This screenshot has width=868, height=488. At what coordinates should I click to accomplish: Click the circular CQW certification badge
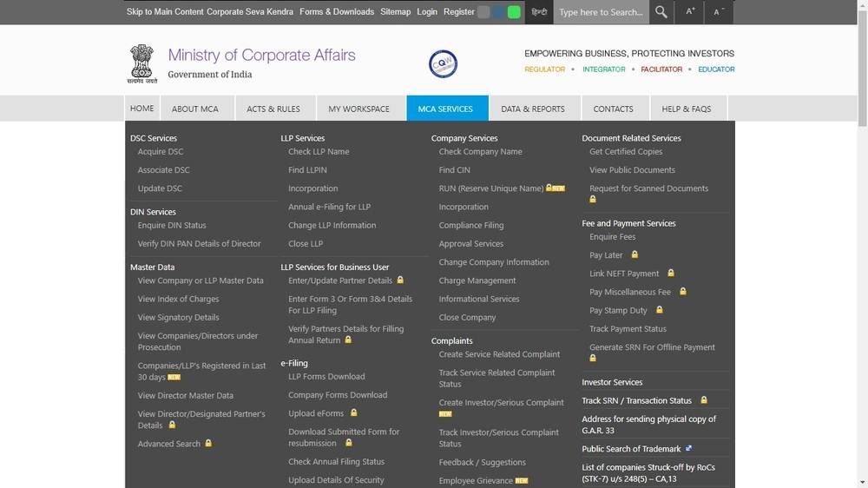[443, 63]
